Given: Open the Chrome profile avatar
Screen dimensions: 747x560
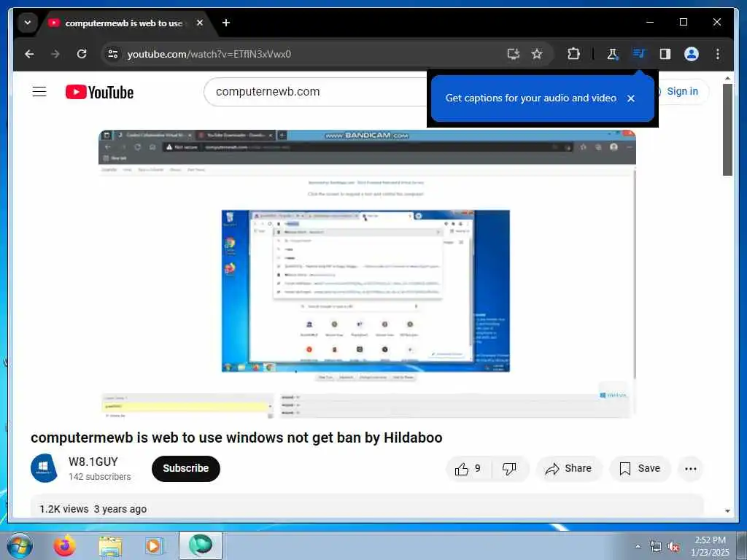Looking at the screenshot, I should [x=692, y=54].
